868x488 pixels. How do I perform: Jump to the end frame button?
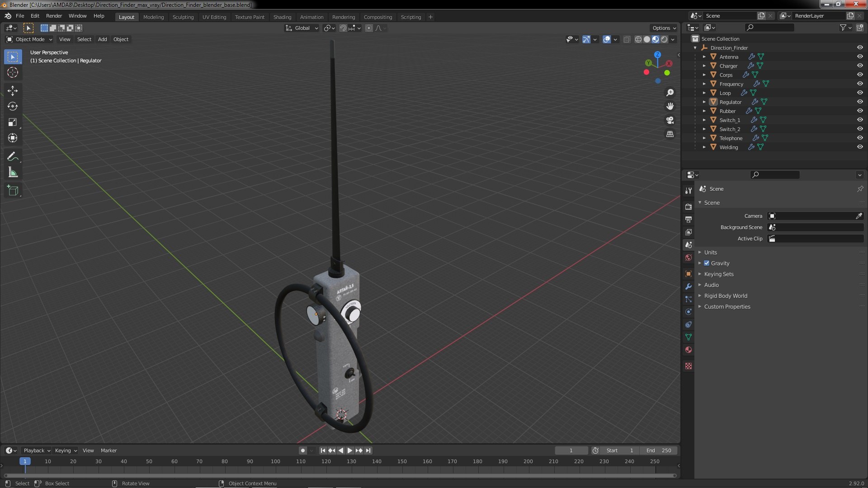(368, 450)
